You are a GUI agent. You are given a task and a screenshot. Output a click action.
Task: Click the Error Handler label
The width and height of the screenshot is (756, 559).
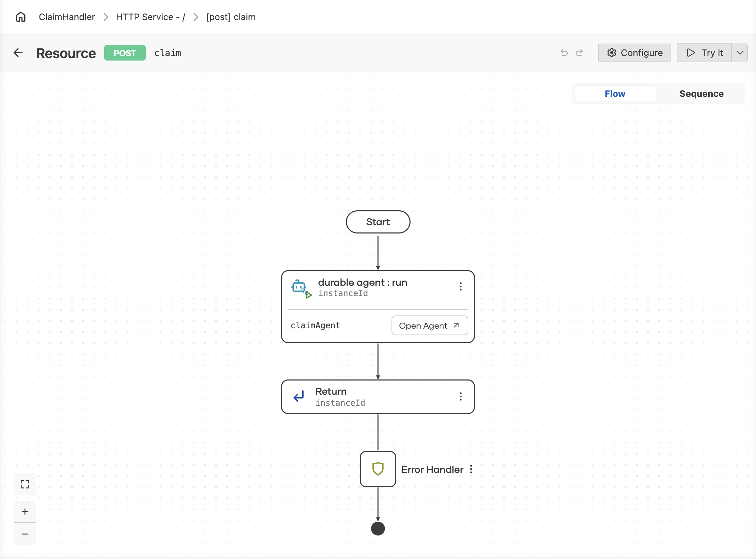[432, 469]
